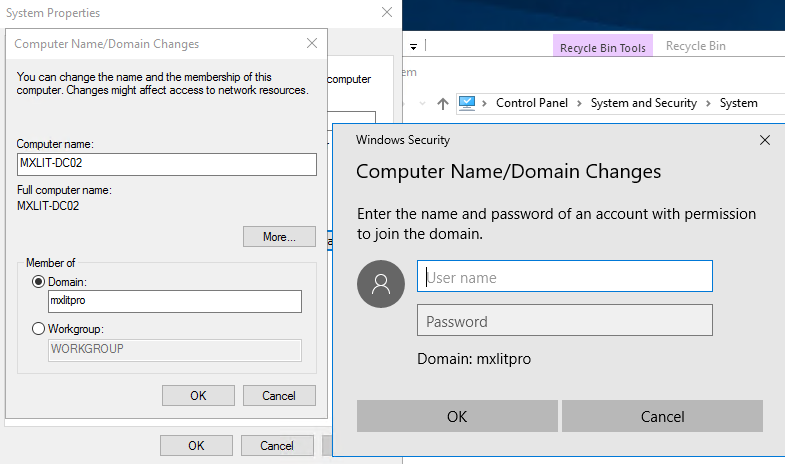Click in the Password field
785x464 pixels.
point(564,321)
